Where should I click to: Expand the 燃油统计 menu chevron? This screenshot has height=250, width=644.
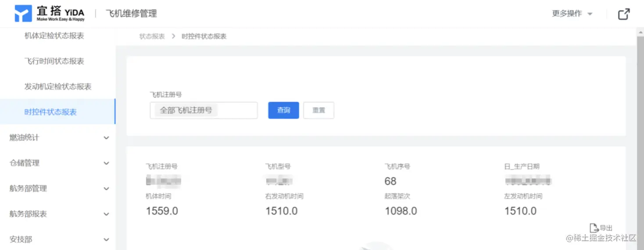pyautogui.click(x=106, y=138)
